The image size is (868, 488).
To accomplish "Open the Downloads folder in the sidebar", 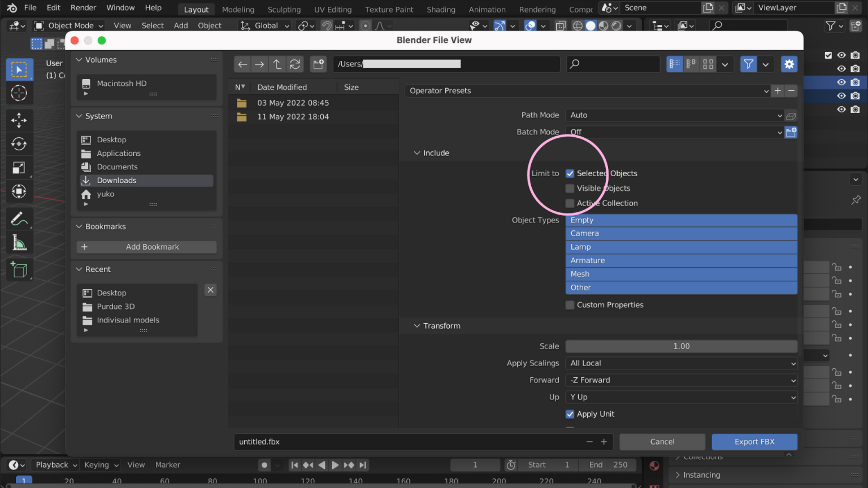I will pyautogui.click(x=116, y=180).
